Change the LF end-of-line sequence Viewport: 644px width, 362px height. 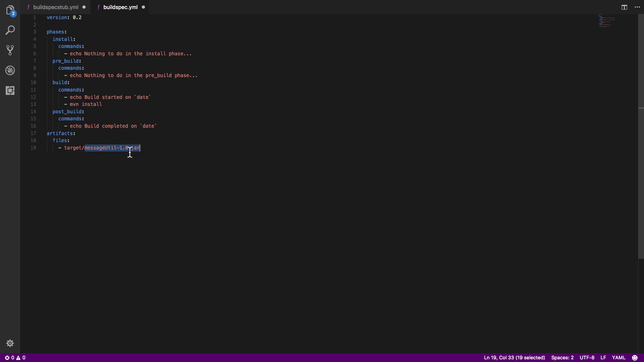(x=603, y=358)
